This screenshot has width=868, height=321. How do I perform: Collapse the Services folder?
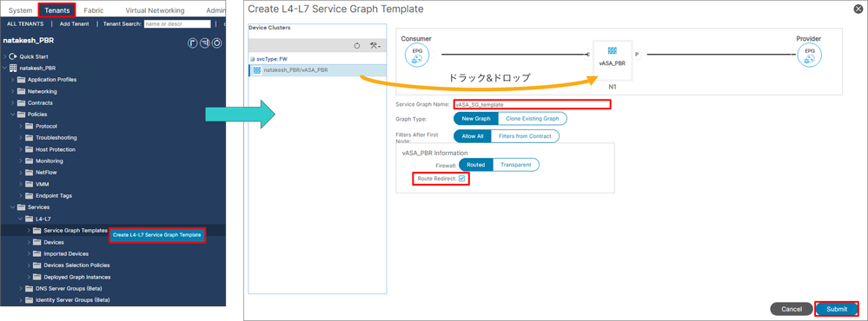(13, 207)
